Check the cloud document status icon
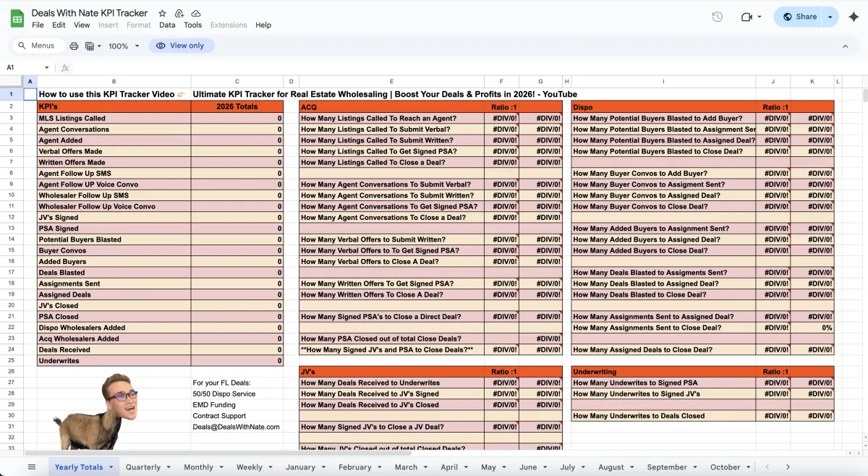 (x=196, y=13)
